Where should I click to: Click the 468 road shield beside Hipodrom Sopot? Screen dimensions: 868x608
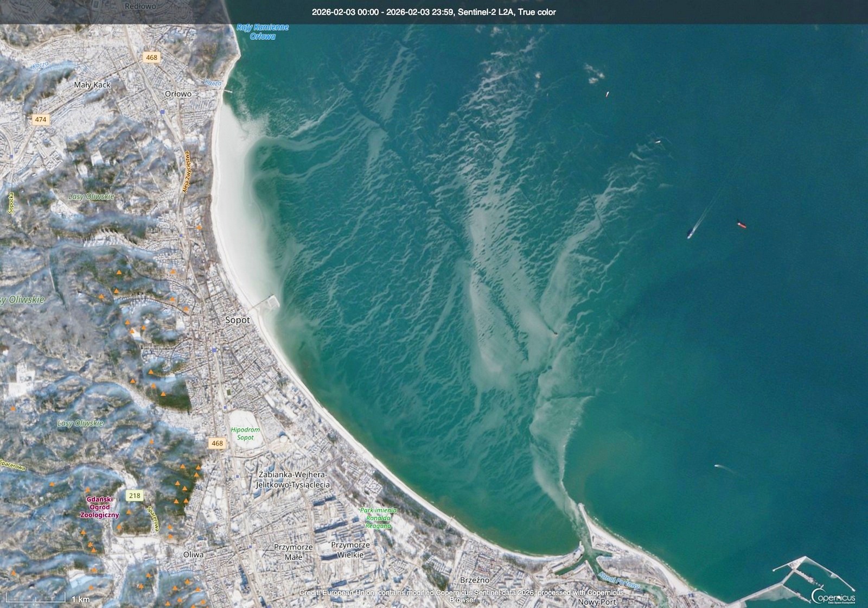tap(217, 444)
